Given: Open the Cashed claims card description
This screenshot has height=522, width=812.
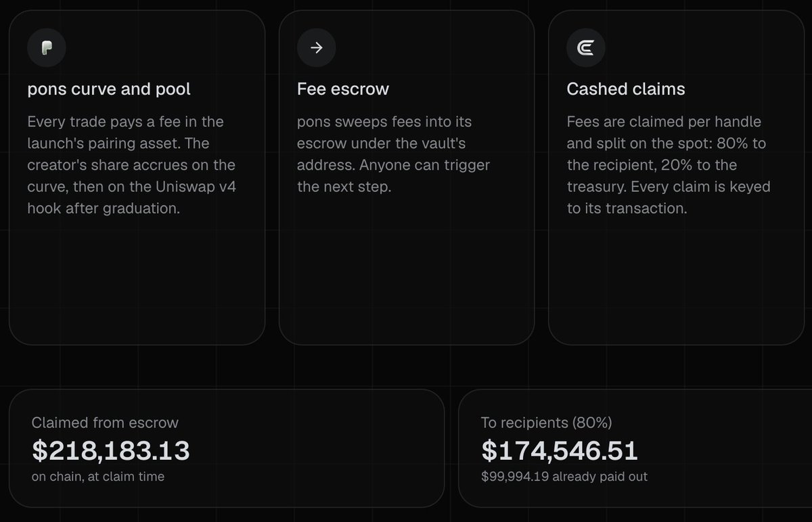Looking at the screenshot, I should [x=669, y=165].
